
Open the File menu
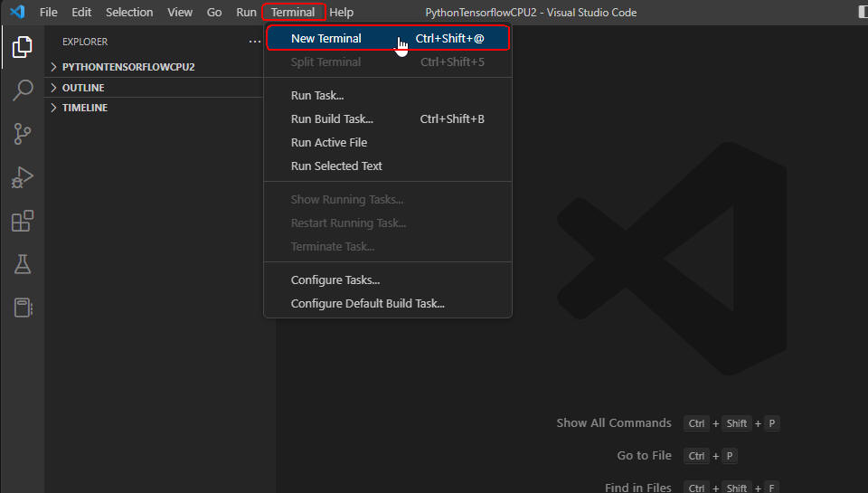pyautogui.click(x=48, y=12)
